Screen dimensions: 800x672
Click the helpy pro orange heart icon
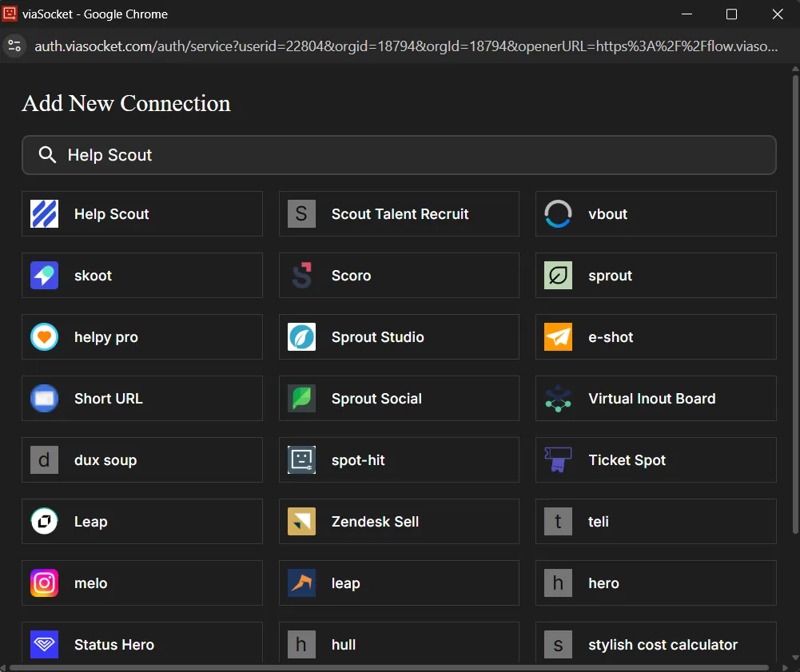click(x=44, y=336)
